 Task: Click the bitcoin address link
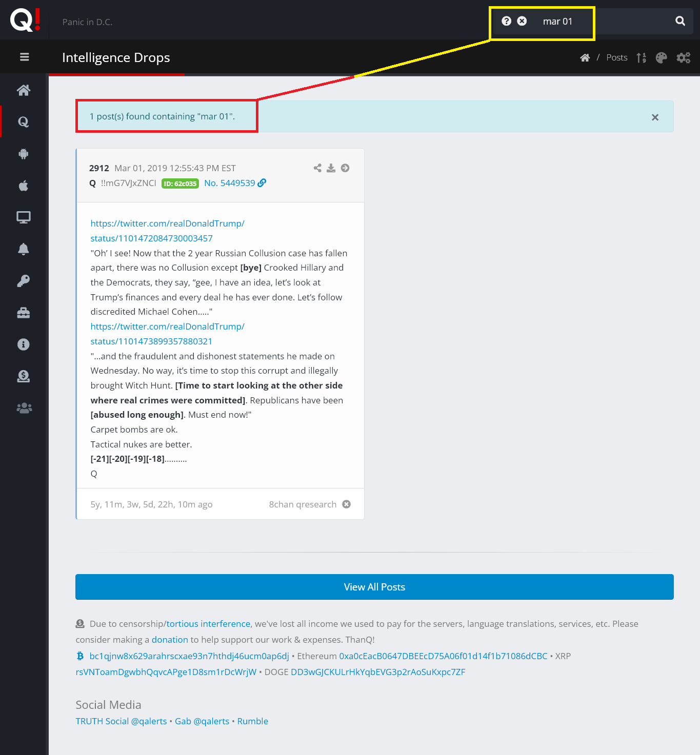point(189,656)
